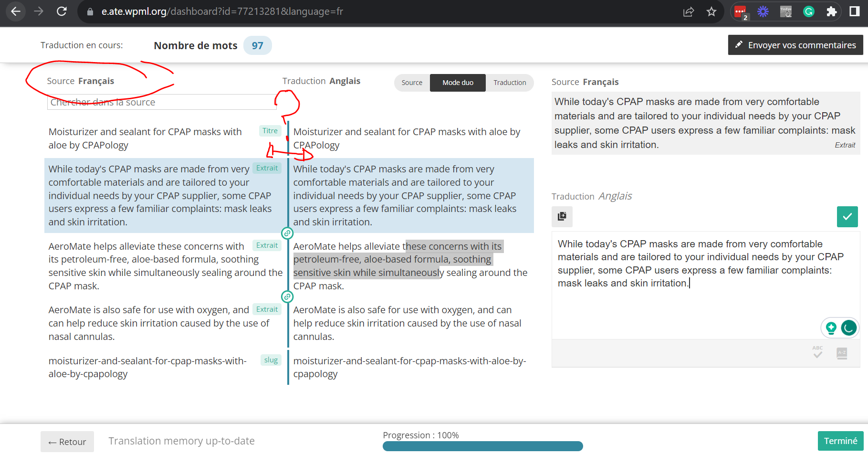The image size is (868, 455).
Task: Click the Grammarly lightbulb suggestion icon
Action: coord(831,328)
